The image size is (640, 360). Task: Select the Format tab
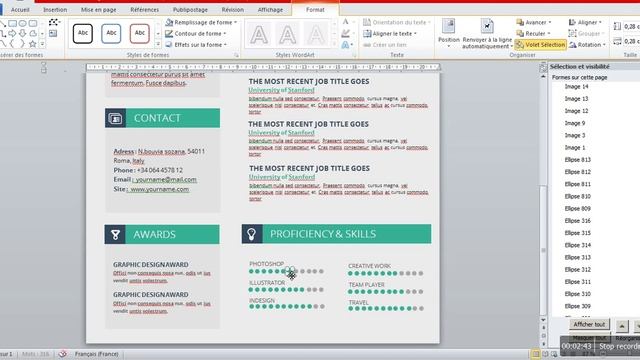click(x=315, y=9)
